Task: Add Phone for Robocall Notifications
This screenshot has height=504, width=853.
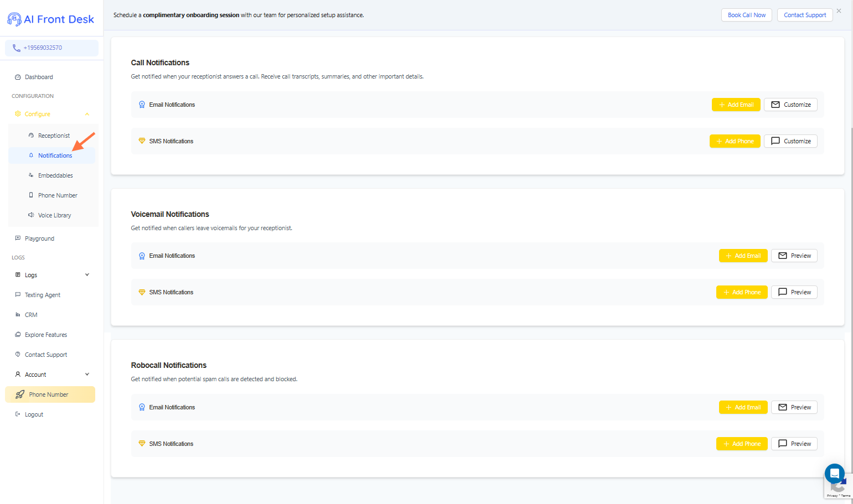Action: pos(742,444)
